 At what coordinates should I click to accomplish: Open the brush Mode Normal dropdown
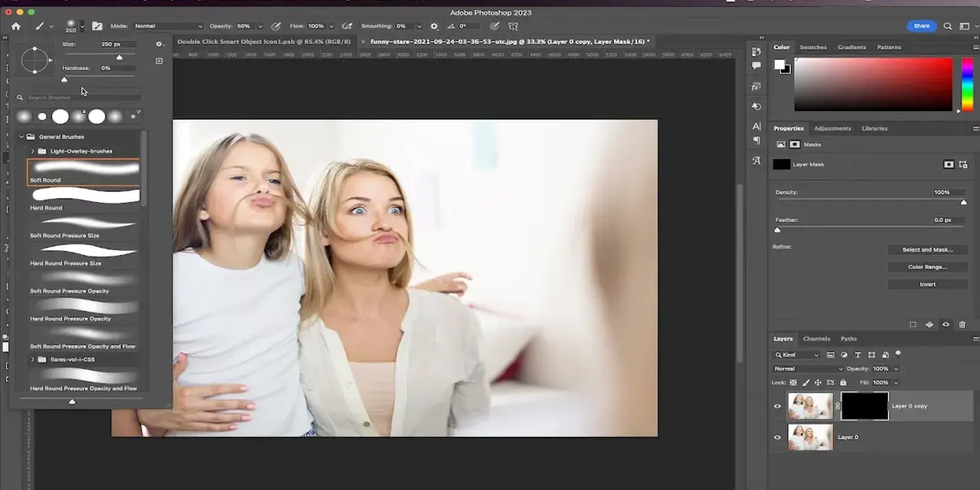[168, 26]
